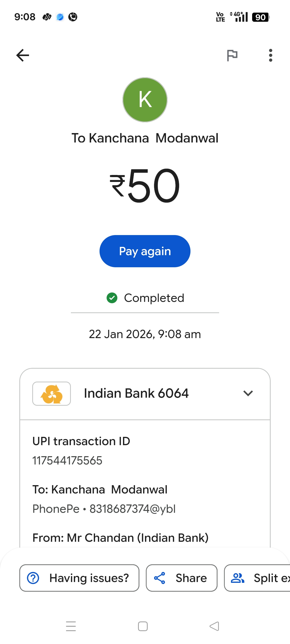The height and width of the screenshot is (644, 290).
Task: Tap the green K profile avatar
Action: coord(145,100)
